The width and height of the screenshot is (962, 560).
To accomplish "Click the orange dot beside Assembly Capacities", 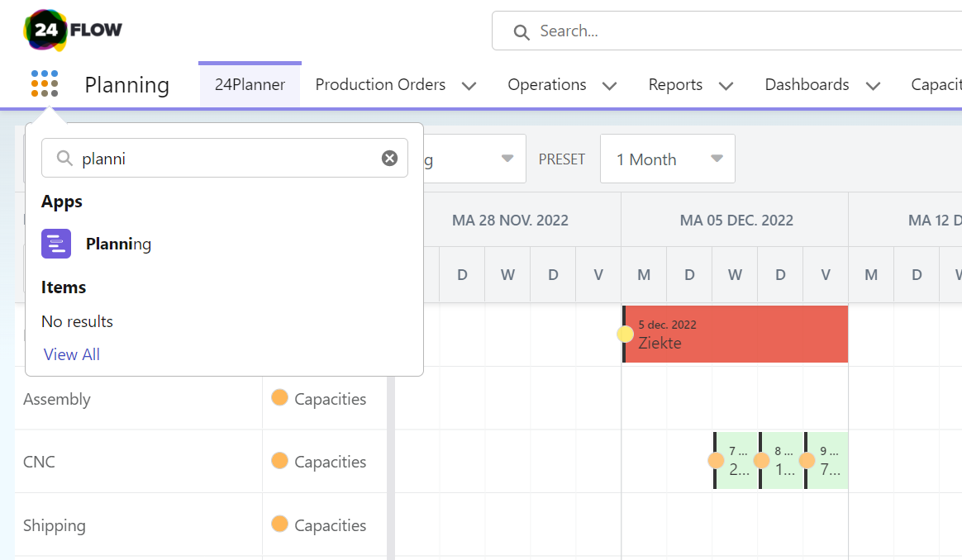I will click(x=279, y=398).
